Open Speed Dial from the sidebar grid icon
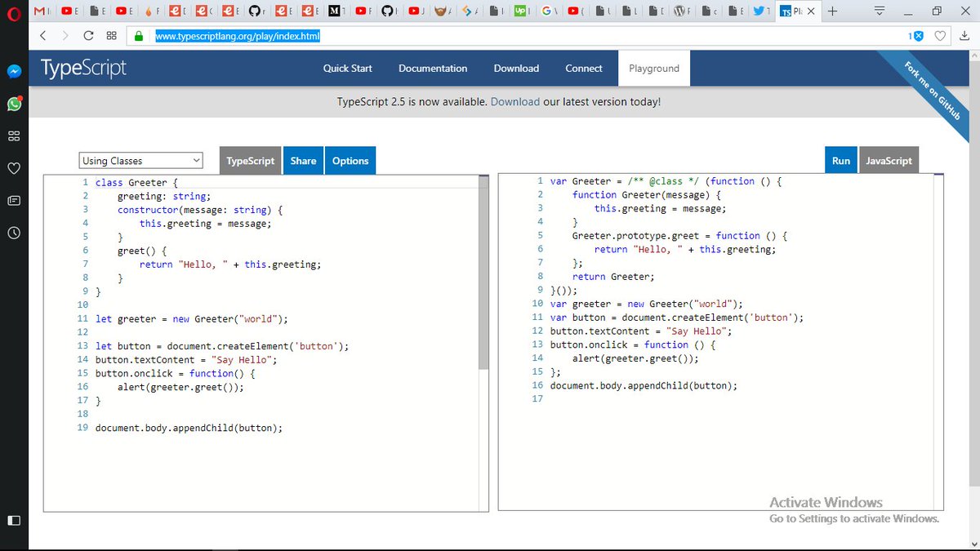Viewport: 980px width, 551px height. coord(14,136)
